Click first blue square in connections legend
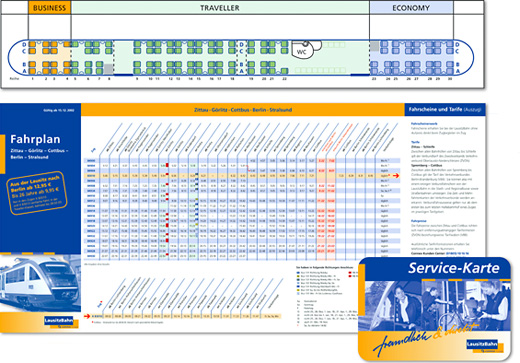 298,273
